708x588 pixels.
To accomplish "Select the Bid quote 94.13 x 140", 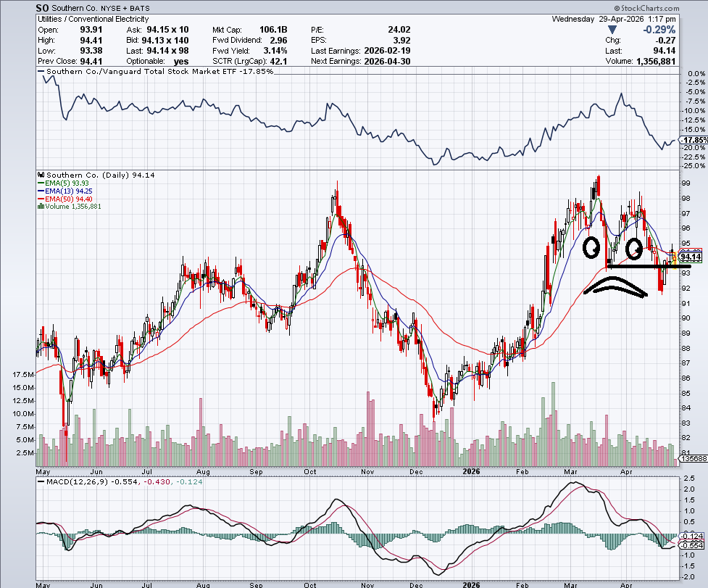I will (165, 40).
